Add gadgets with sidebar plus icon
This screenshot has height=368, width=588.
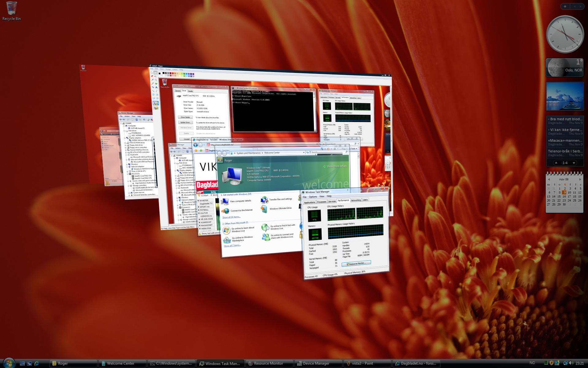click(565, 6)
